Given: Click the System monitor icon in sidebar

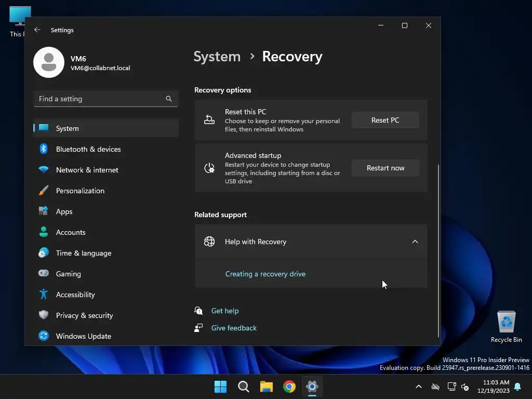Looking at the screenshot, I should point(44,128).
